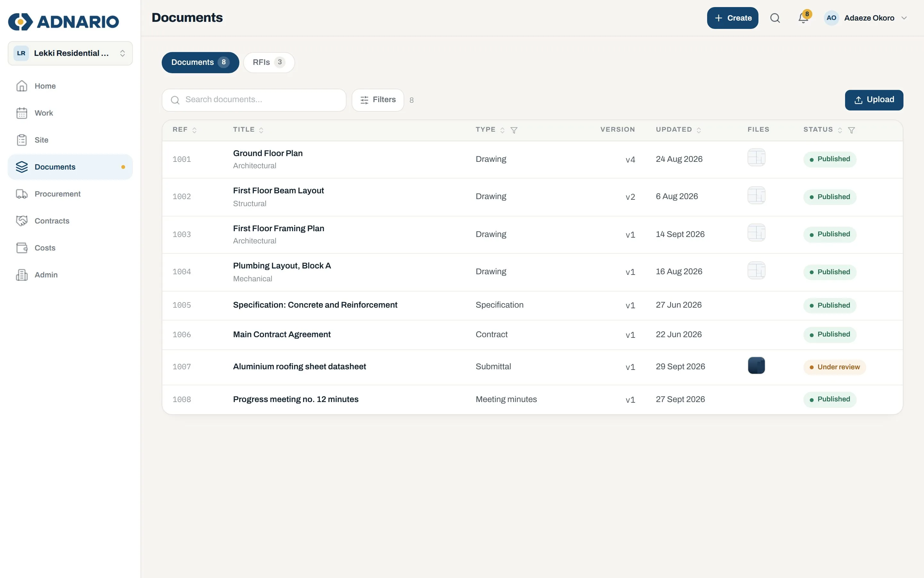Viewport: 924px width, 578px height.
Task: Open the Adaeze Okoro account menu chevron
Action: tap(904, 18)
